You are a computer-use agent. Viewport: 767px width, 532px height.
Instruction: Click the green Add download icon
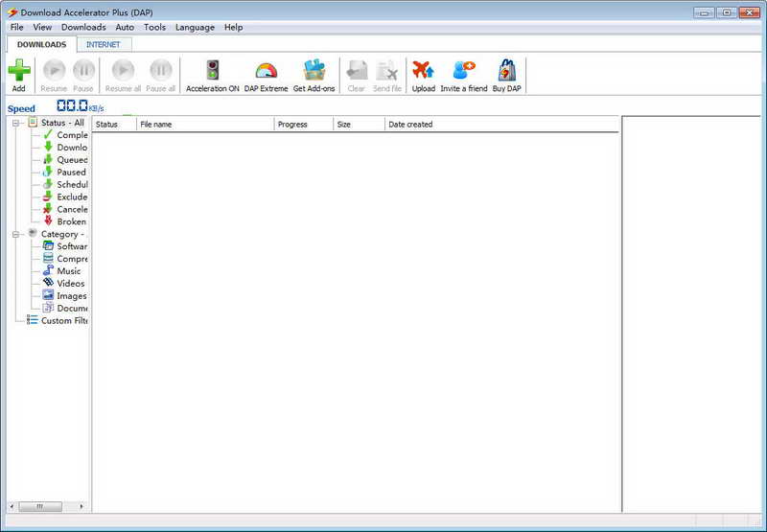pyautogui.click(x=19, y=70)
